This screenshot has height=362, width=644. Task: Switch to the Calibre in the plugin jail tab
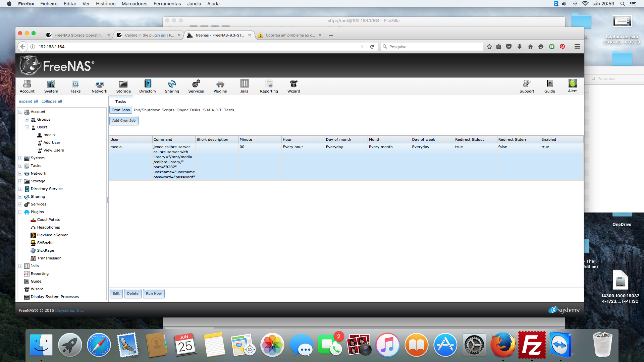click(x=149, y=35)
